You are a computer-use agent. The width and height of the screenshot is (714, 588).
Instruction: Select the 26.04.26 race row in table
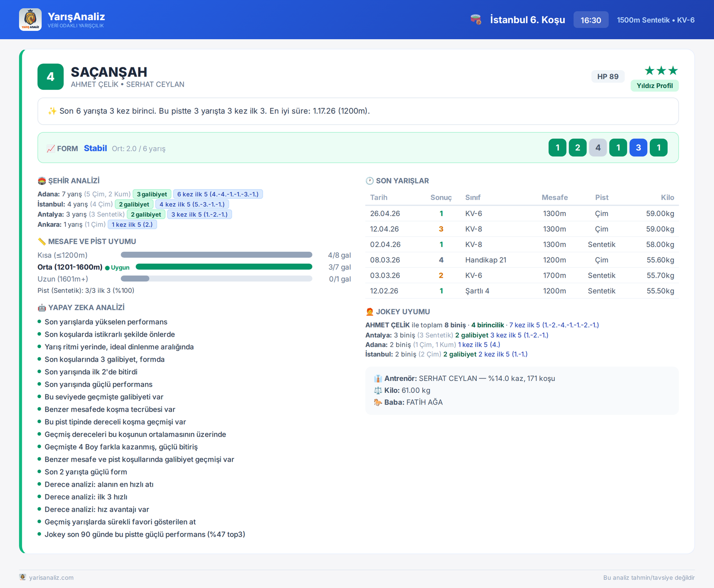click(522, 213)
